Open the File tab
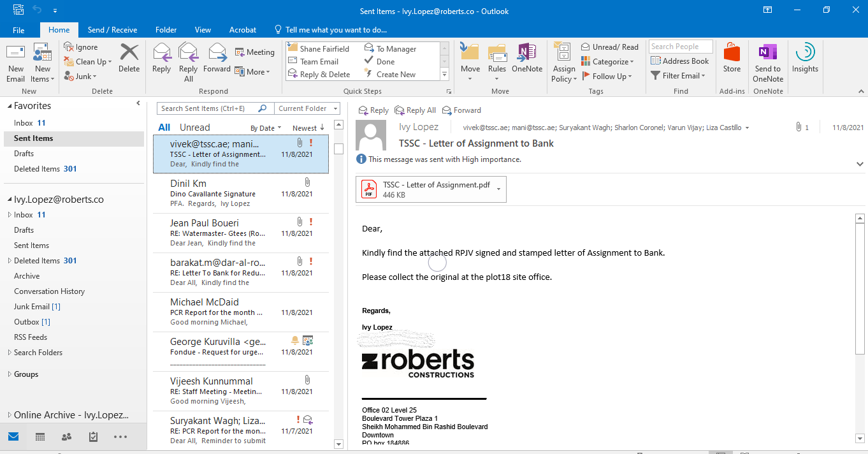 pos(18,30)
